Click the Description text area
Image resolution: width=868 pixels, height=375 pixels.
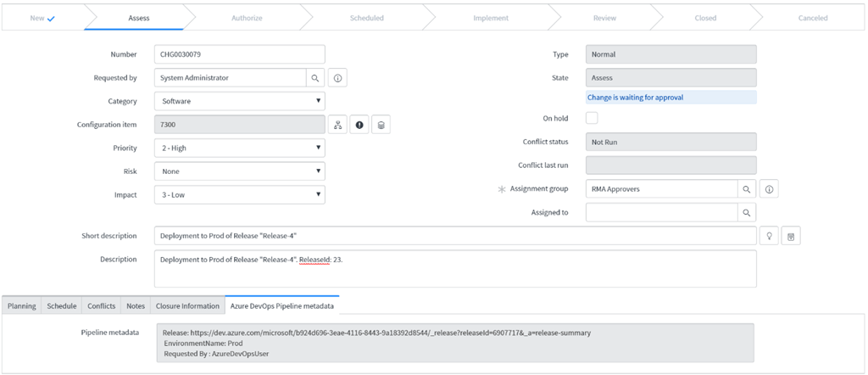[x=455, y=269]
